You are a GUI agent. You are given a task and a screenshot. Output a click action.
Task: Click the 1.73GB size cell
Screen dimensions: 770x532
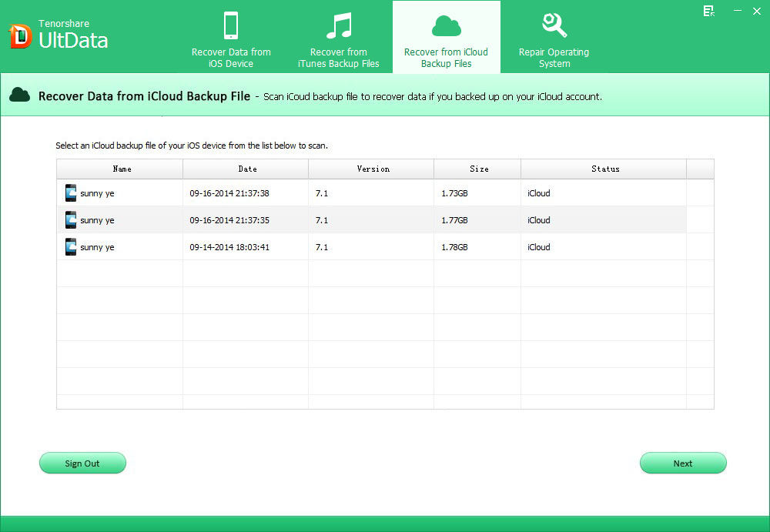point(454,193)
